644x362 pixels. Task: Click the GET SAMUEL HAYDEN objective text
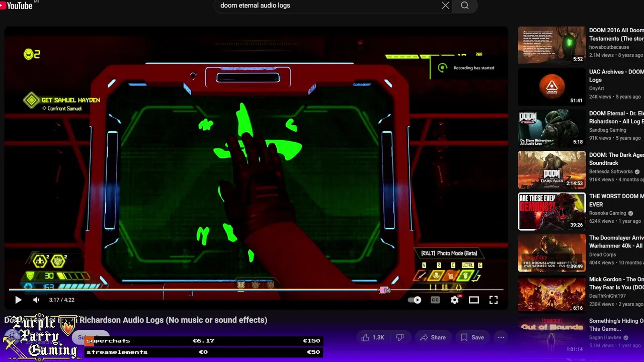click(x=70, y=100)
